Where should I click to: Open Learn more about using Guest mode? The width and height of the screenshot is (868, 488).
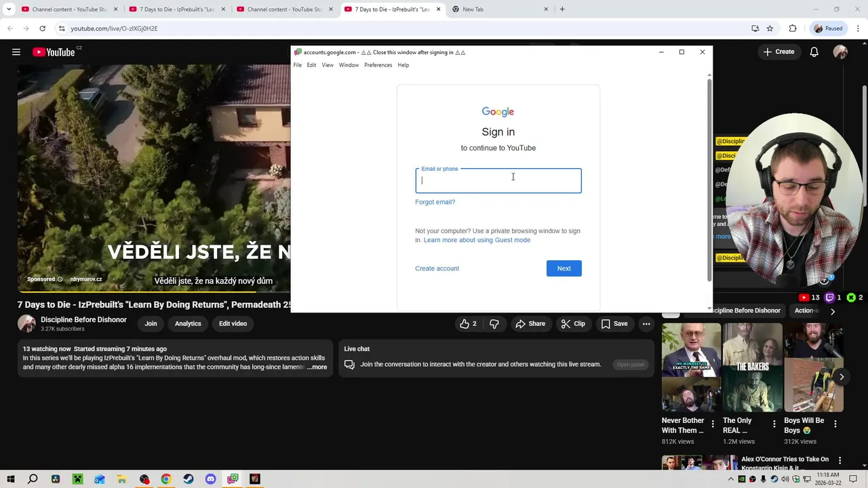tap(477, 240)
